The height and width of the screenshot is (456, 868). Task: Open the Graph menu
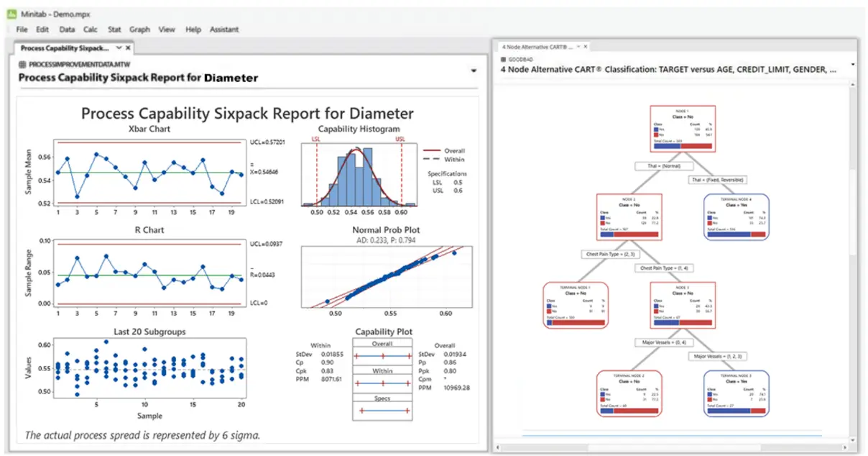pyautogui.click(x=139, y=29)
